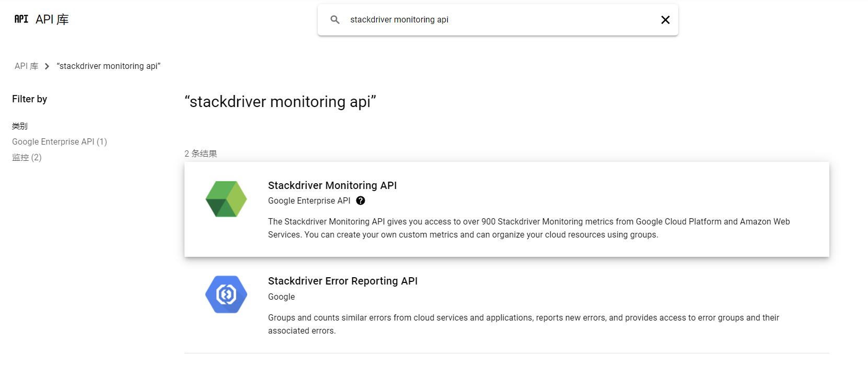Clear the search with the X icon
Image resolution: width=868 pixels, height=367 pixels.
tap(665, 20)
